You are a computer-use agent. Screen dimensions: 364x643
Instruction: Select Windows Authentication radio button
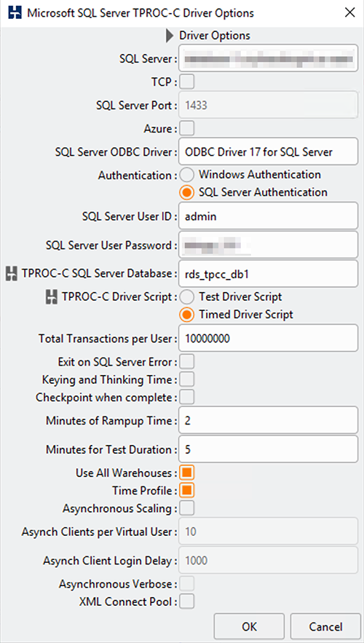pos(186,175)
